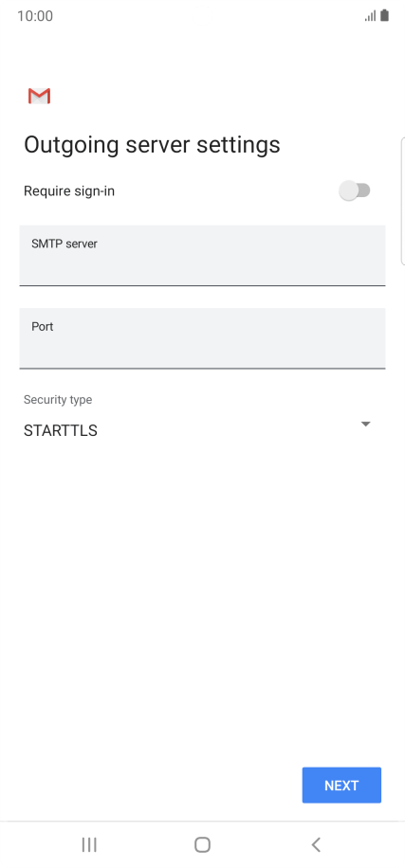Tap the Port field label
This screenshot has width=405, height=868.
click(42, 327)
